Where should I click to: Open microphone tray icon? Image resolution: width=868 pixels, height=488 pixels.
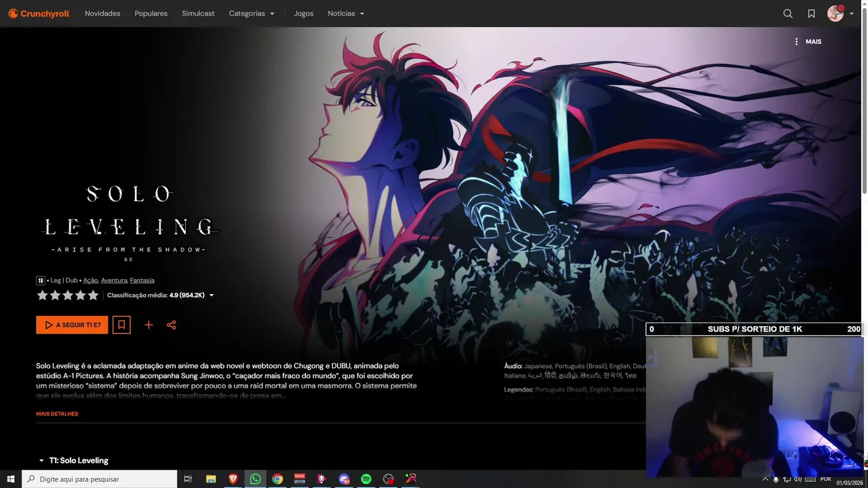pyautogui.click(x=776, y=479)
